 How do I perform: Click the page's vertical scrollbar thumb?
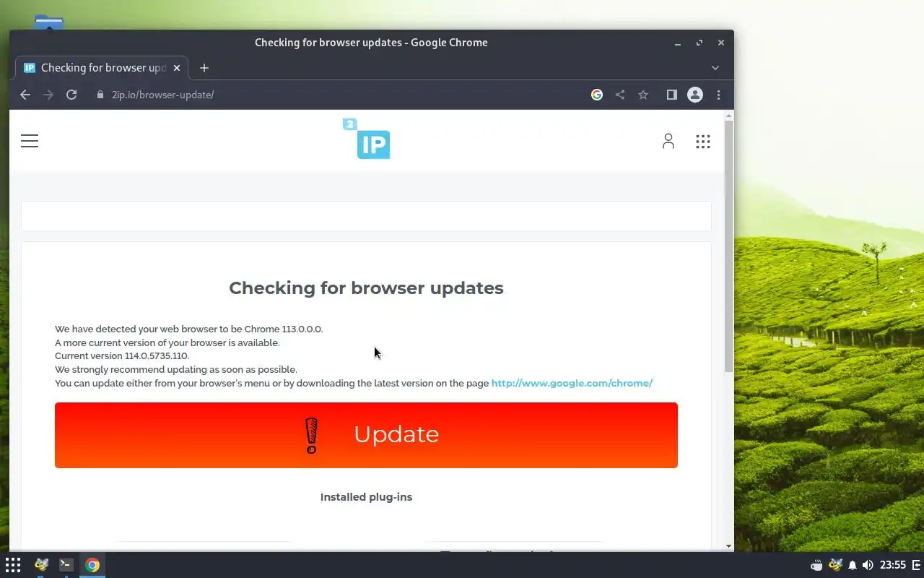pos(729,246)
